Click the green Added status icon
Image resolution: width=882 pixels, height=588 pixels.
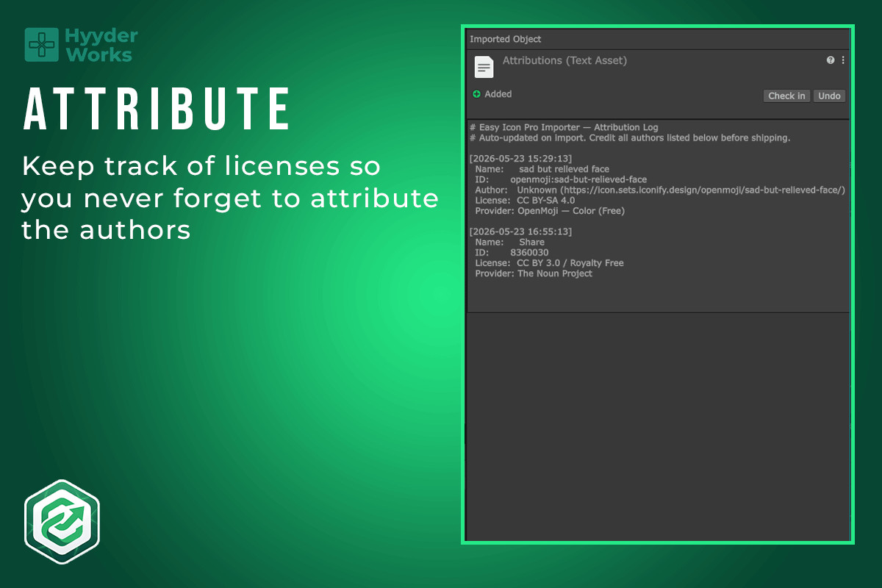[x=476, y=94]
